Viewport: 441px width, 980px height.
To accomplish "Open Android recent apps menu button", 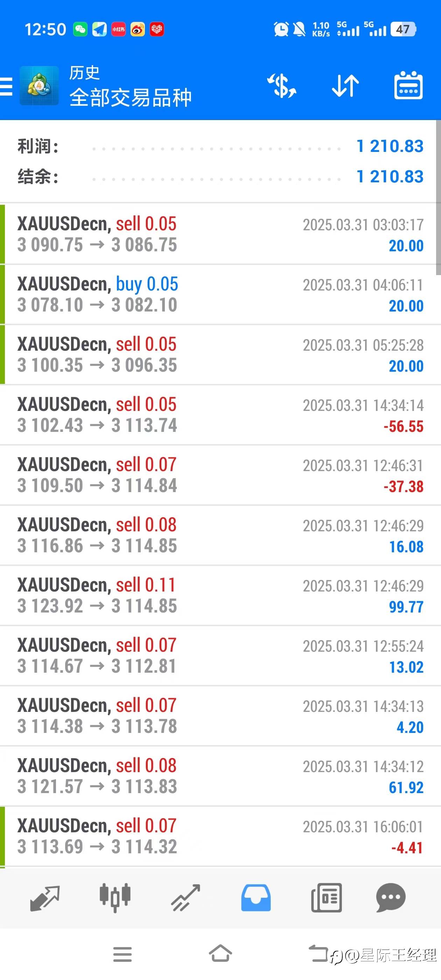I will coord(122,954).
